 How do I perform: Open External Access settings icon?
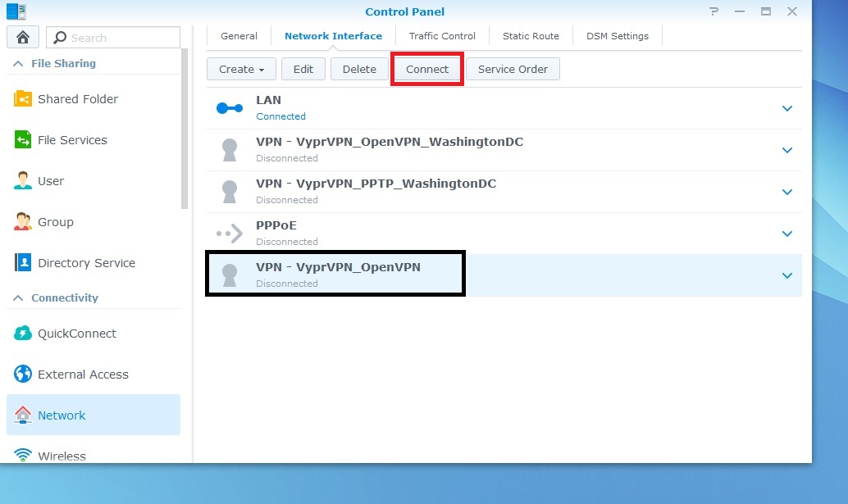click(x=22, y=374)
